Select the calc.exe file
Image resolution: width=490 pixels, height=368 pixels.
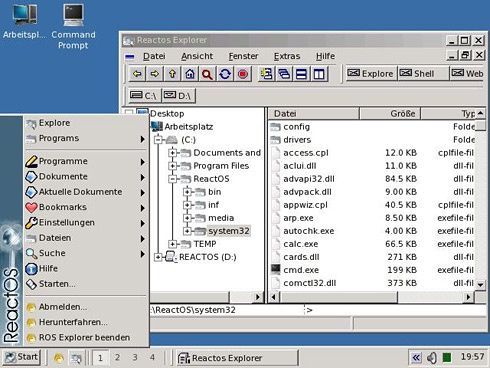(300, 244)
